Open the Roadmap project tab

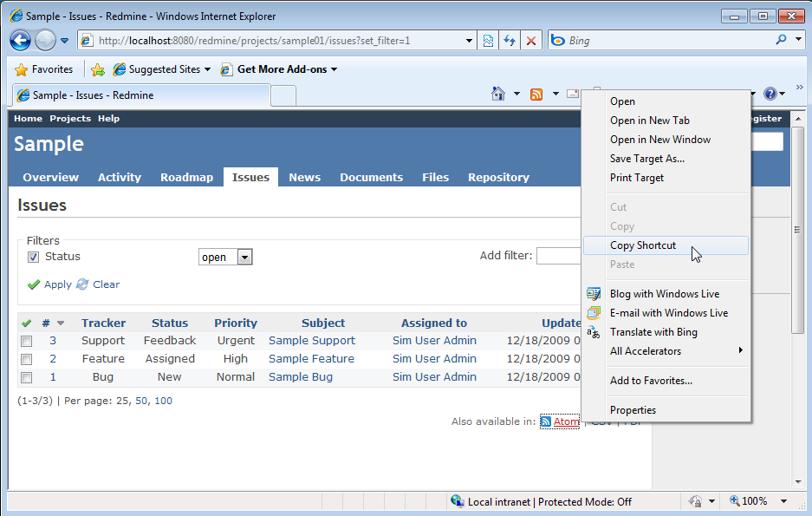click(186, 177)
